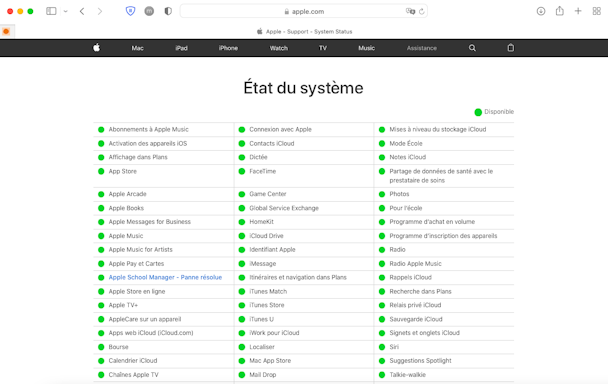This screenshot has width=608, height=384.
Task: Open the Assistance menu item
Action: click(x=422, y=48)
